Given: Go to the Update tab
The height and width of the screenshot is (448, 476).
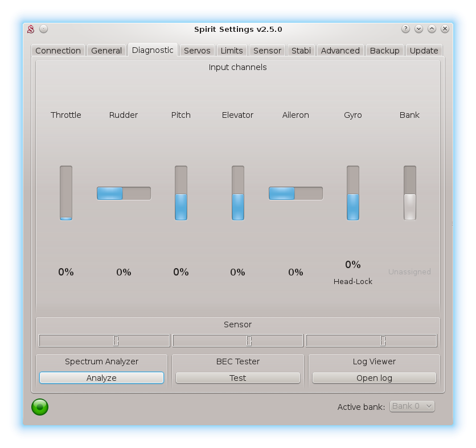Looking at the screenshot, I should 424,51.
